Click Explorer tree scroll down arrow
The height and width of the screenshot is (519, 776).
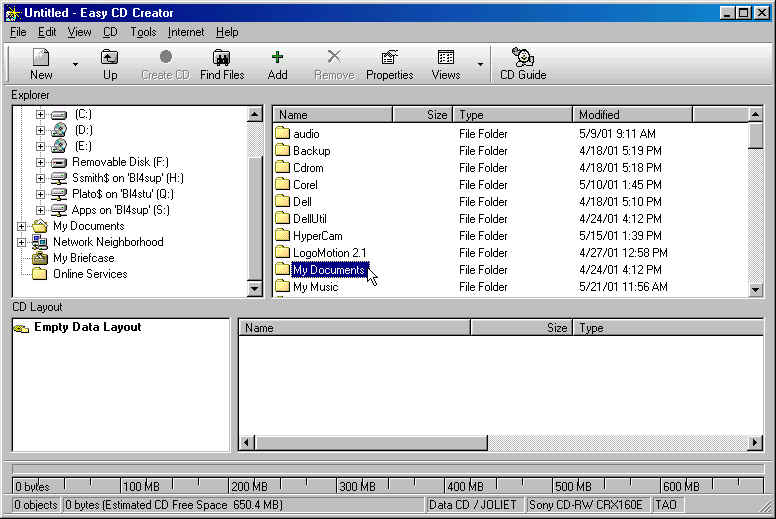254,288
